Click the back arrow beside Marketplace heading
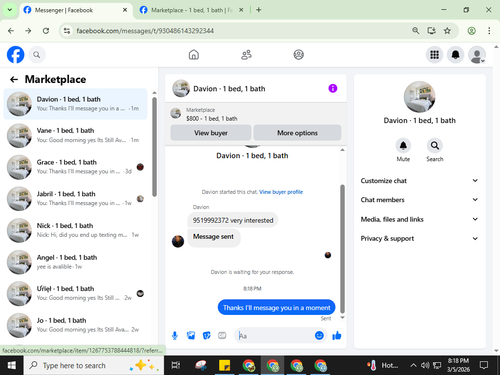This screenshot has height=375, width=500. click(14, 79)
